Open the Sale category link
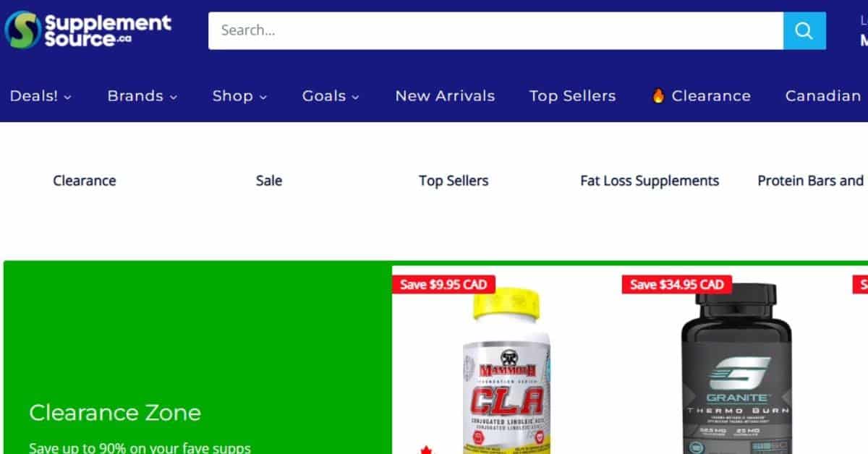 tap(269, 181)
